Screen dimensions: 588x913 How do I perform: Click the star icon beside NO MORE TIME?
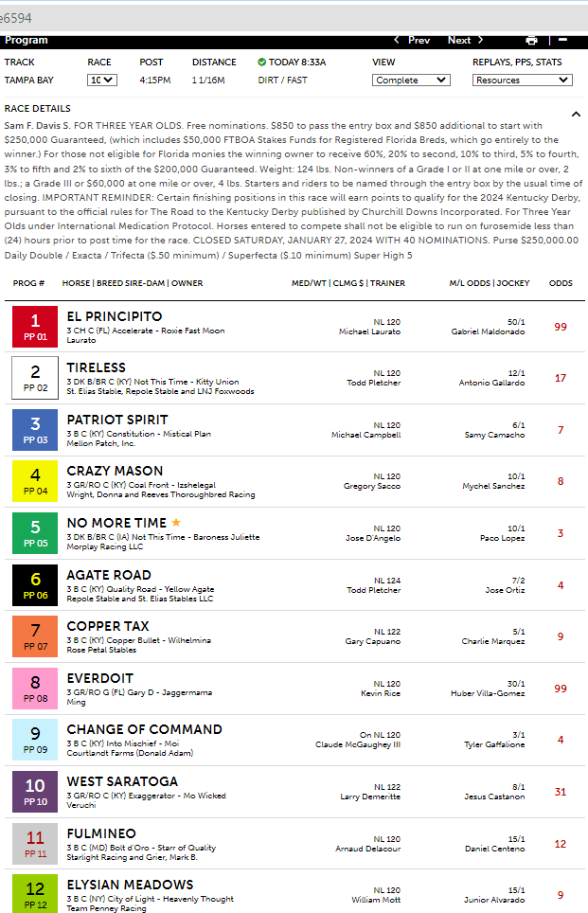pos(175,522)
